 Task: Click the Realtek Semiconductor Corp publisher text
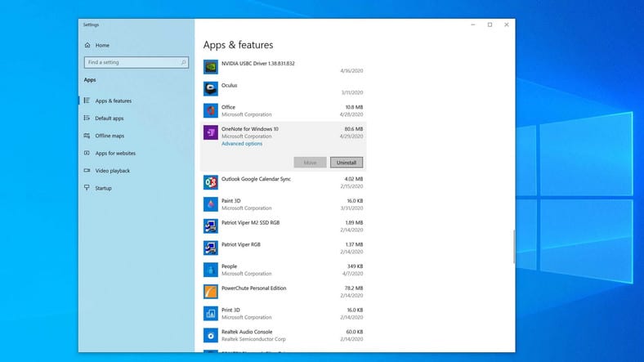coord(253,339)
